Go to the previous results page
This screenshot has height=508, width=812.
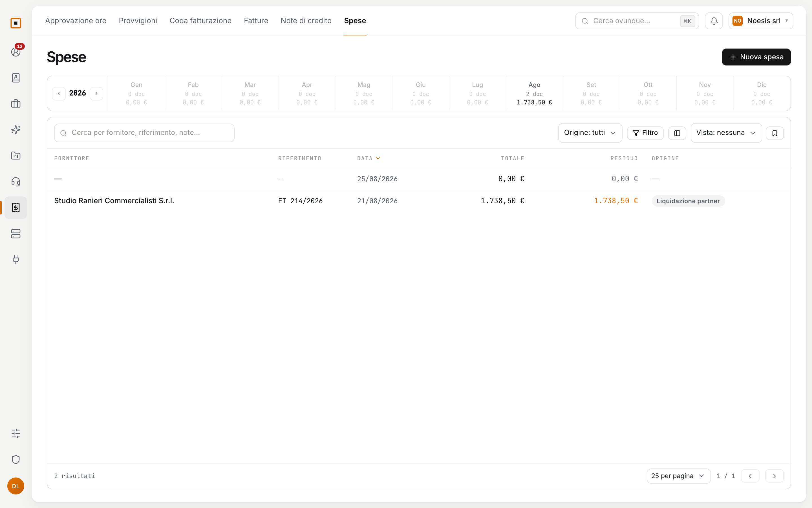tap(750, 476)
